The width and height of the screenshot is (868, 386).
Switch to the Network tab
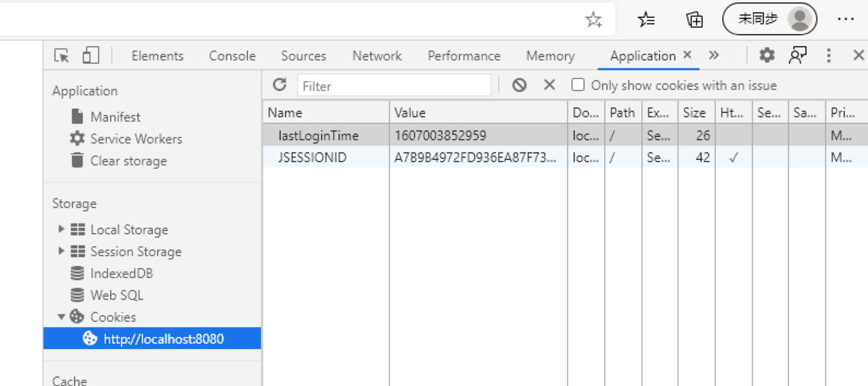pos(377,56)
